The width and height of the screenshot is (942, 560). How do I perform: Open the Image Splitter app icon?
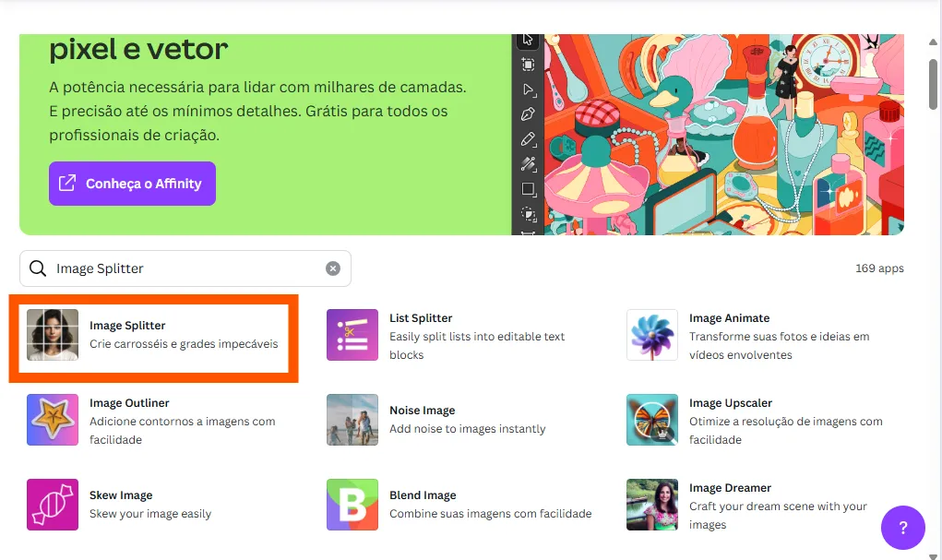point(53,335)
